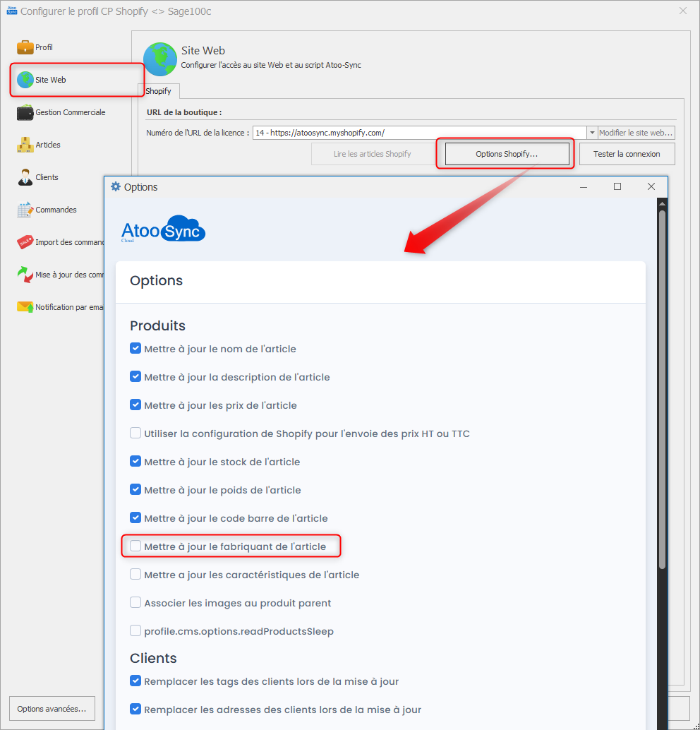Open Options avancées... button
This screenshot has width=700, height=730.
[52, 709]
